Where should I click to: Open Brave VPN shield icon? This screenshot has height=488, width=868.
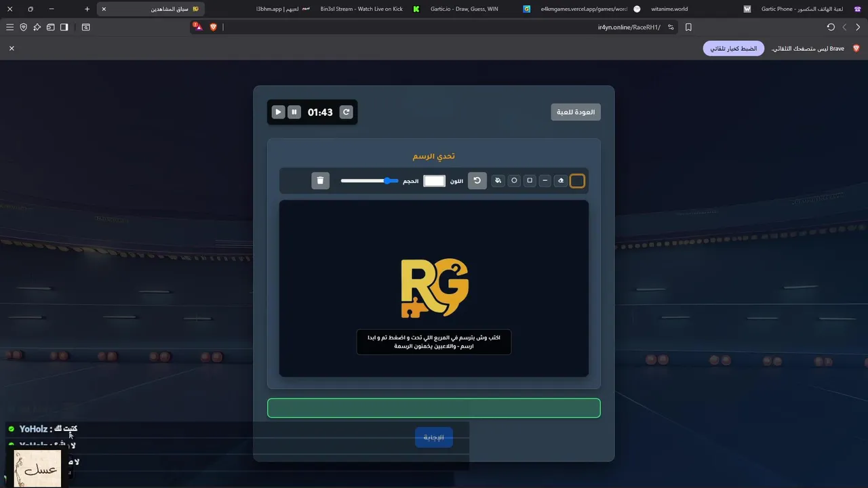23,27
